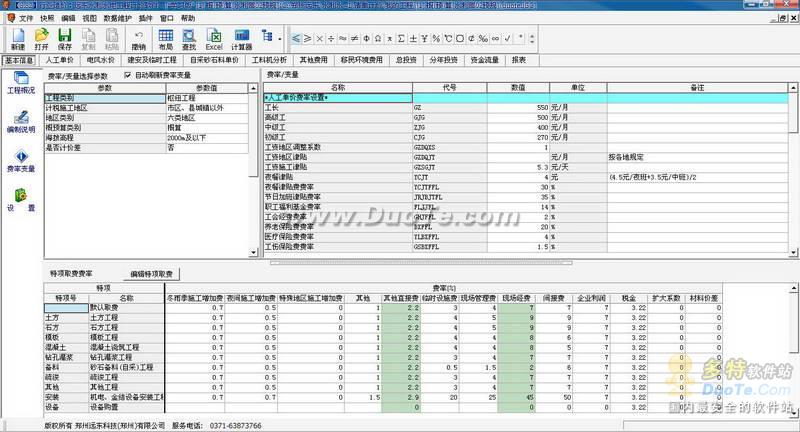Image resolution: width=800 pixels, height=432 pixels.
Task: Launch Excel export from toolbar
Action: (x=214, y=39)
